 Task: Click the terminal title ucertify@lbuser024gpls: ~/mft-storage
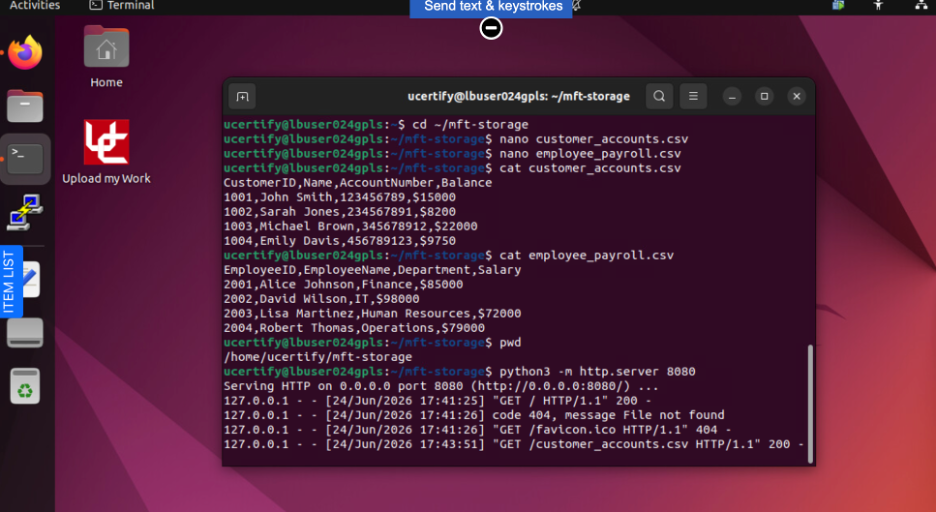[x=519, y=97]
